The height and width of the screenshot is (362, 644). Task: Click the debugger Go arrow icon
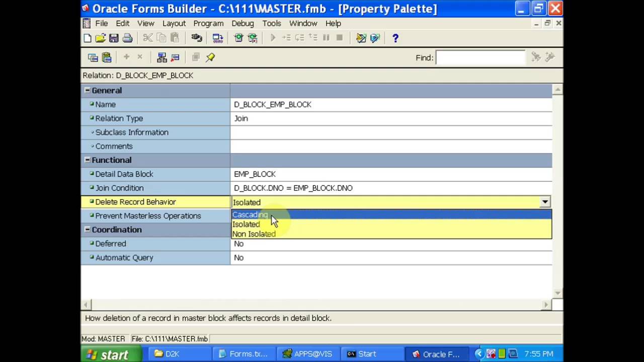273,38
